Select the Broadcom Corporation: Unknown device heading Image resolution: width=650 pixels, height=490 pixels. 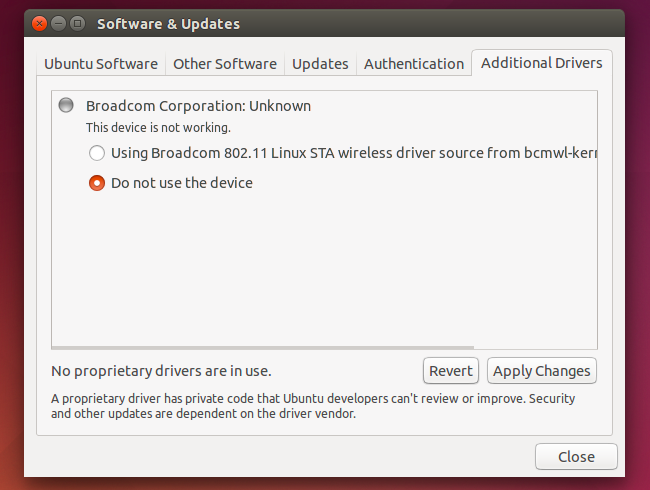coord(198,106)
